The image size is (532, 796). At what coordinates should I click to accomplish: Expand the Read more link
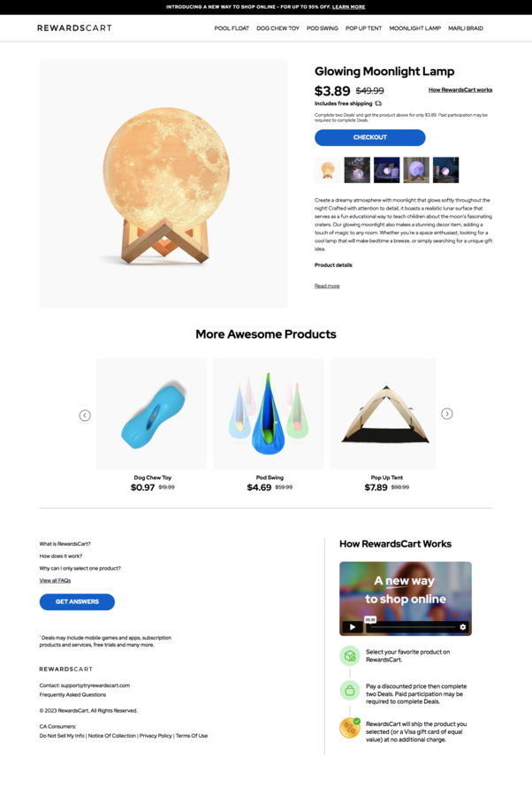[x=327, y=287]
